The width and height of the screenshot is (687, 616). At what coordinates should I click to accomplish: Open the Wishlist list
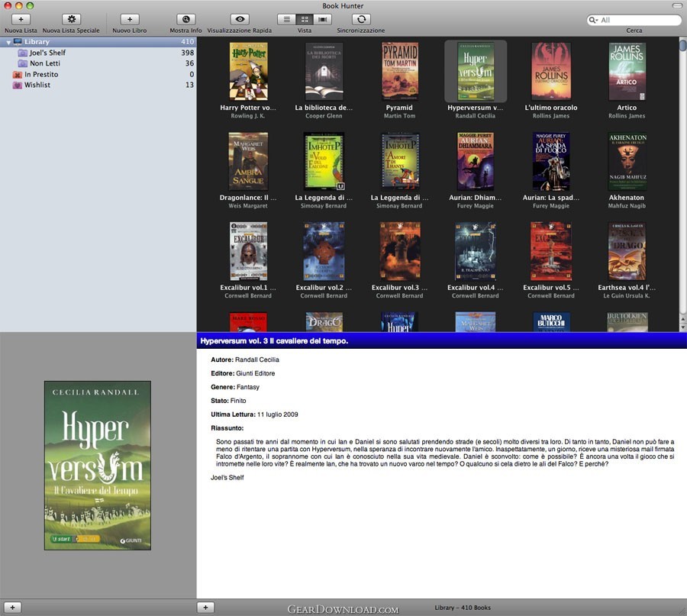coord(98,85)
